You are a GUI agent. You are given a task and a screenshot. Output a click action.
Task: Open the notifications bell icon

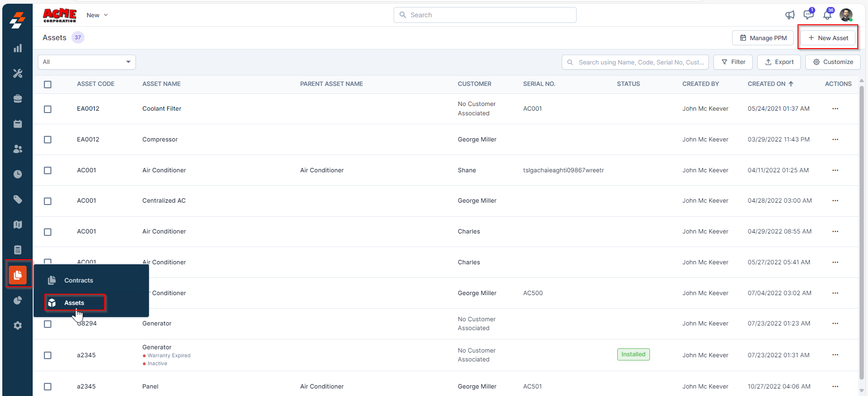pos(827,15)
